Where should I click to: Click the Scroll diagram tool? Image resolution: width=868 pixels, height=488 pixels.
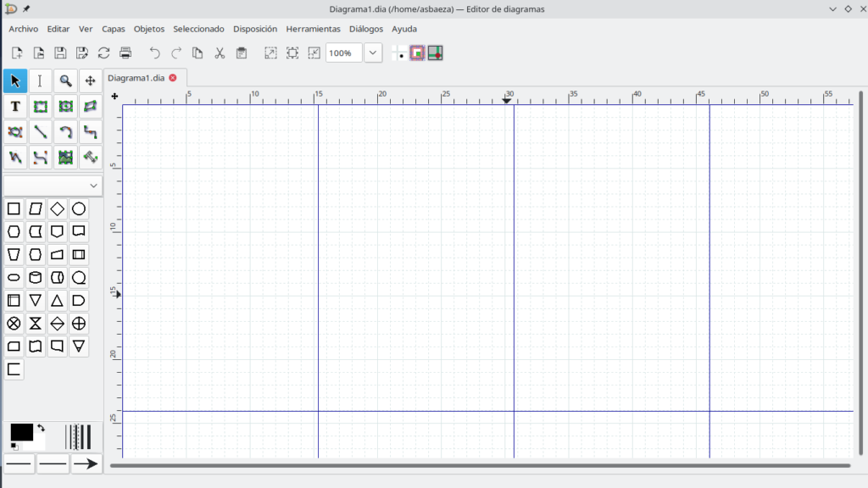point(91,81)
